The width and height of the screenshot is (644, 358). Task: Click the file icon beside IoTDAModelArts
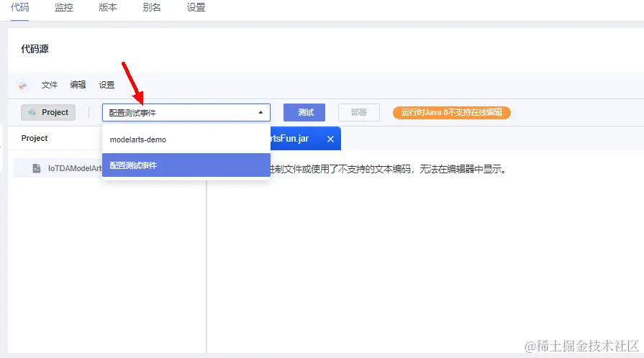coord(37,168)
